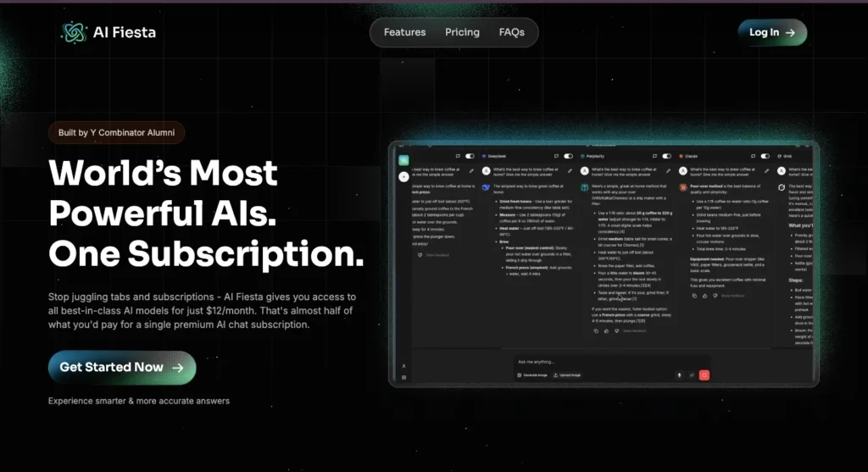Click the AI Fiesta logo icon
The width and height of the screenshot is (868, 472).
click(75, 33)
